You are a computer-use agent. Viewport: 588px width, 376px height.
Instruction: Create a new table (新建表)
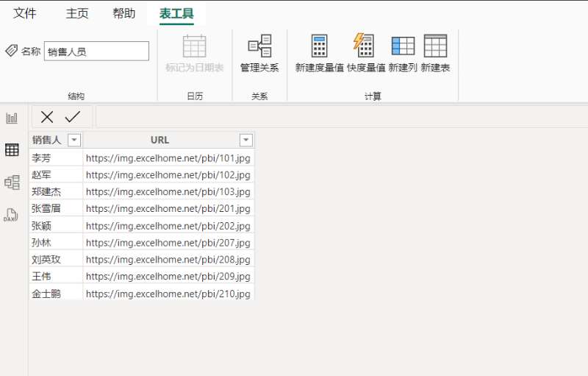pos(435,53)
